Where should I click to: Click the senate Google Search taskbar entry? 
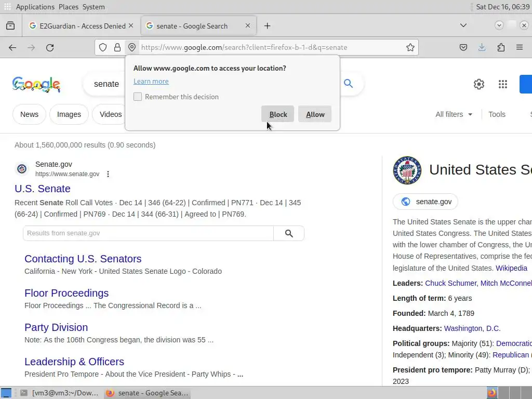pyautogui.click(x=147, y=393)
